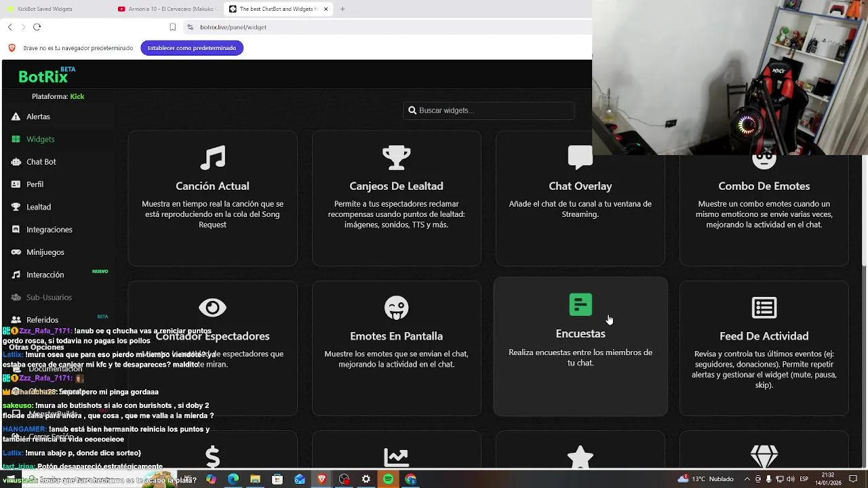Open Brave browser taskbar icon
The height and width of the screenshot is (488, 868).
coord(322,479)
